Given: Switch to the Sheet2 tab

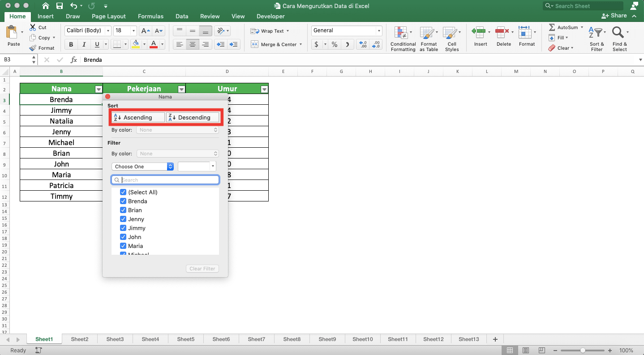Looking at the screenshot, I should coord(80,339).
